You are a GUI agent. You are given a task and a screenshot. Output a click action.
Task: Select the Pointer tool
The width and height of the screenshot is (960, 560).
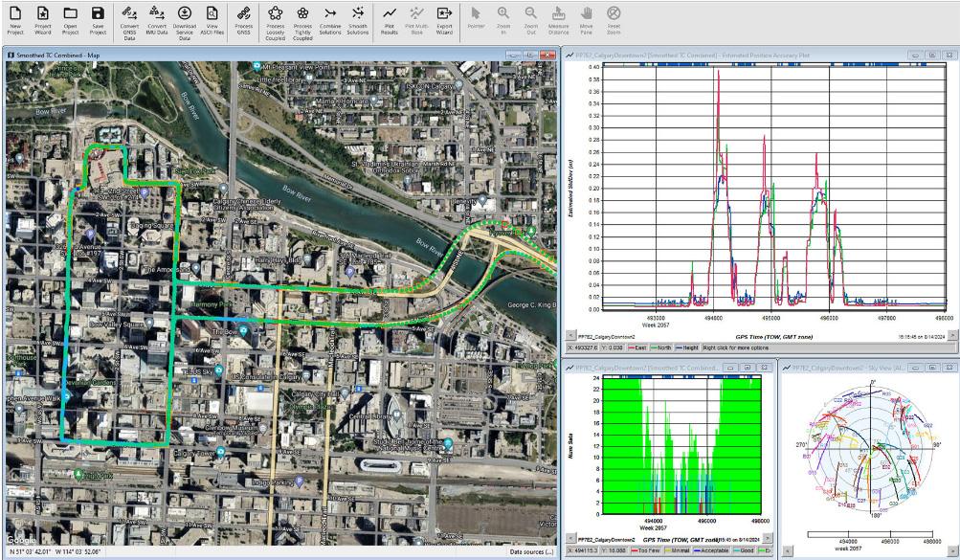point(476,18)
